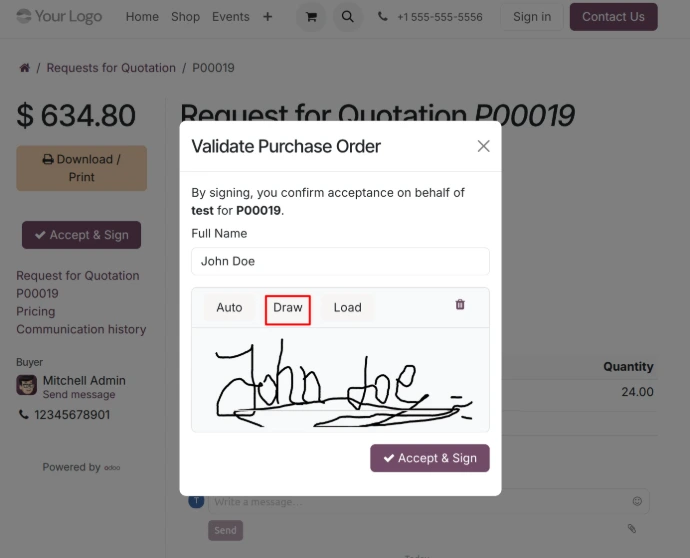Go to the Events menu
This screenshot has height=558, width=690.
(x=231, y=17)
